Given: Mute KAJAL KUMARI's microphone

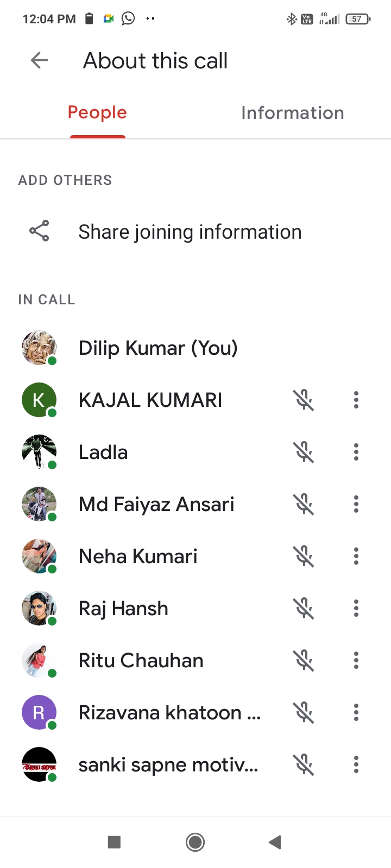Looking at the screenshot, I should pyautogui.click(x=304, y=400).
